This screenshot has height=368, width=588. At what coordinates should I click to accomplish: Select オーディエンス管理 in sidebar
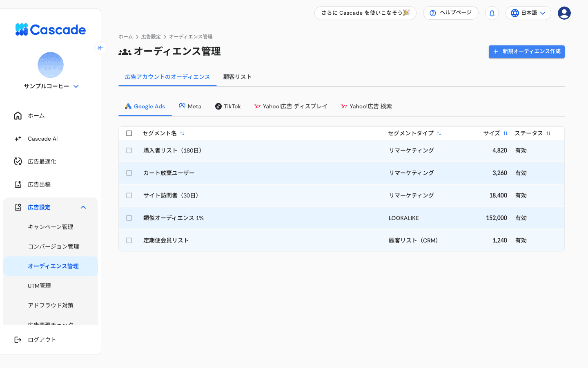click(51, 266)
